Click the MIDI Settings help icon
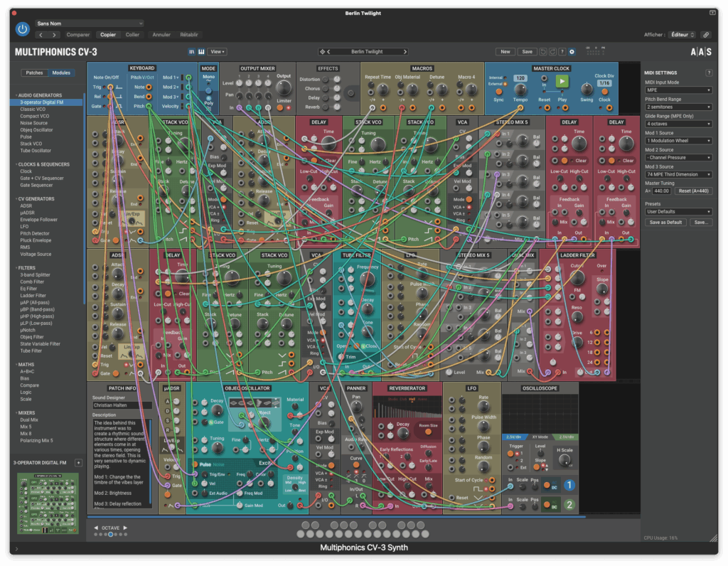728x566 pixels. point(708,73)
